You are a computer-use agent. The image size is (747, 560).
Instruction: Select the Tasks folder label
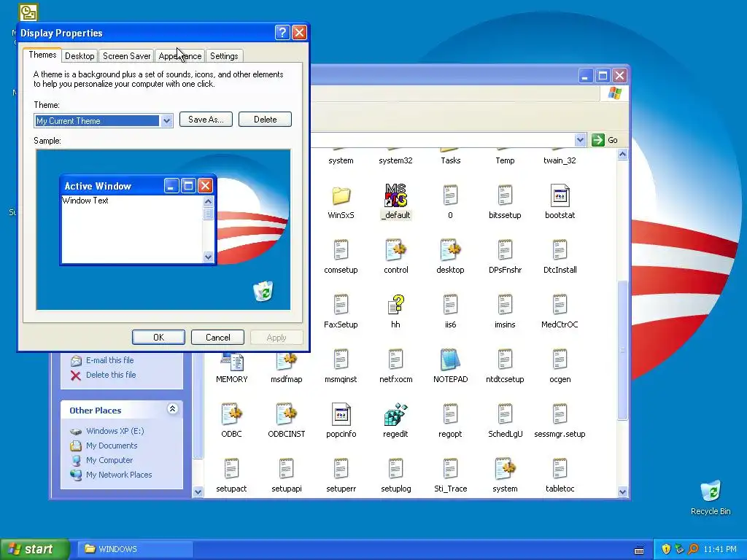450,160
